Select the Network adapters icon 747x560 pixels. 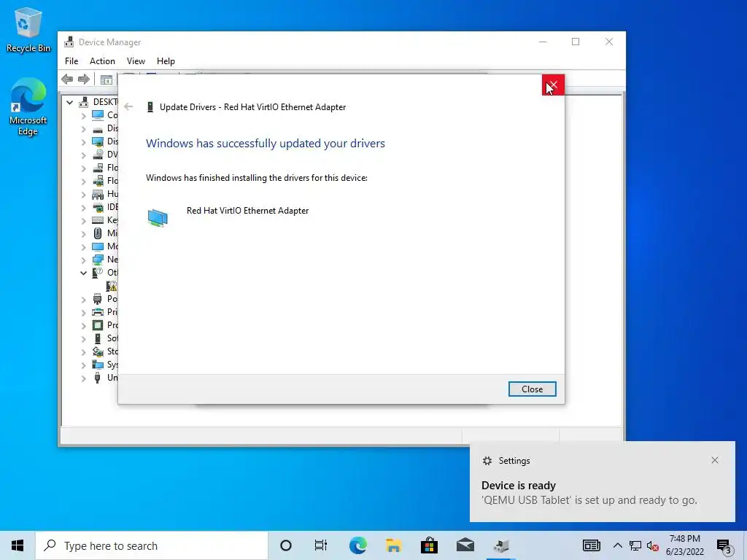point(98,260)
